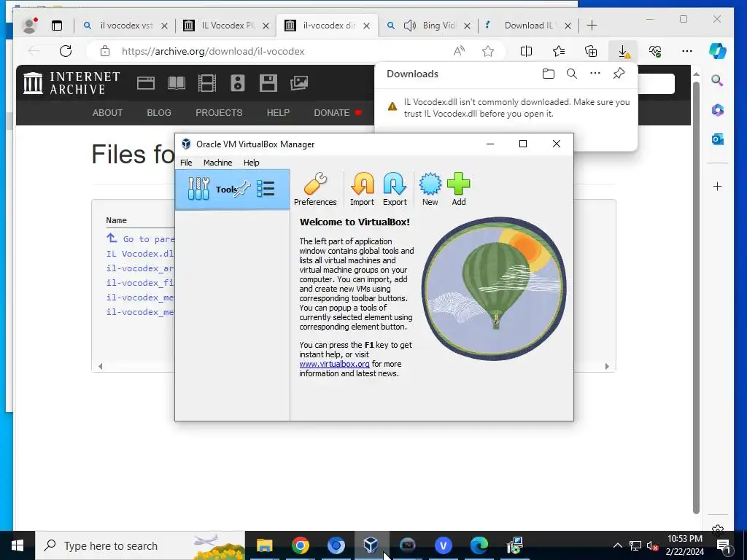Open a new Edge tab

[x=592, y=26]
